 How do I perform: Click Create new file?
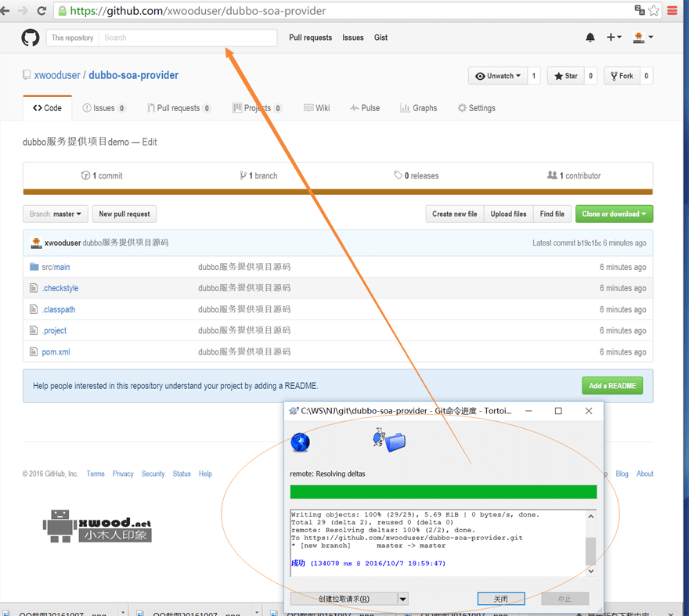(x=455, y=214)
